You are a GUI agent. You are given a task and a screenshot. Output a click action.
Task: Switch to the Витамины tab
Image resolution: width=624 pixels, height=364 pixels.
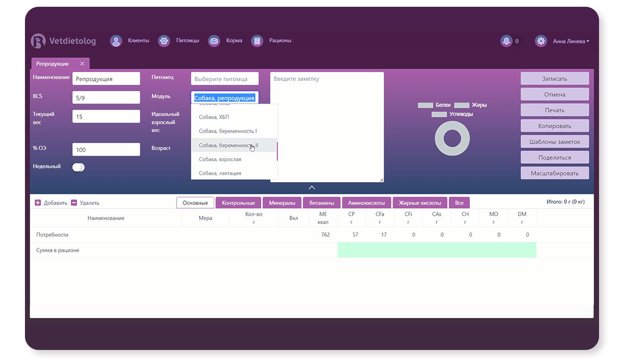(321, 203)
